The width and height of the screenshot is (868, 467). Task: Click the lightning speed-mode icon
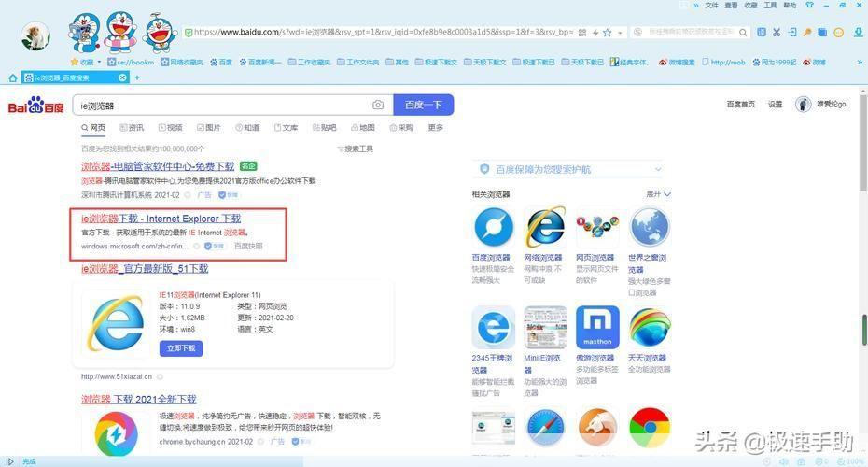point(595,33)
